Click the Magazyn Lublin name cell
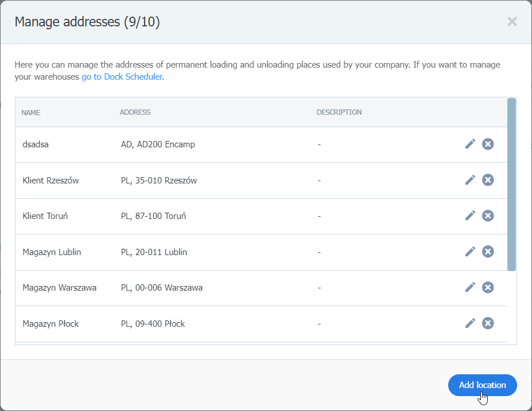The width and height of the screenshot is (532, 411). (x=52, y=252)
